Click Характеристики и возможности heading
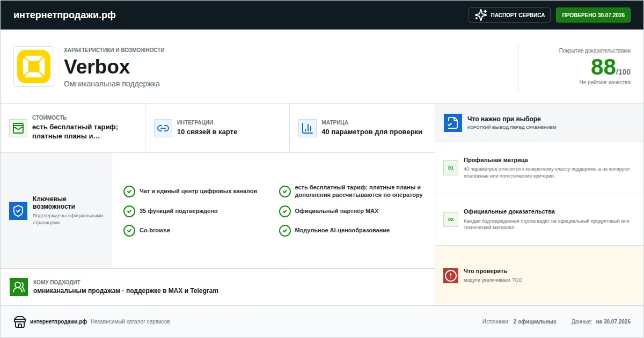This screenshot has height=338, width=644. (114, 50)
